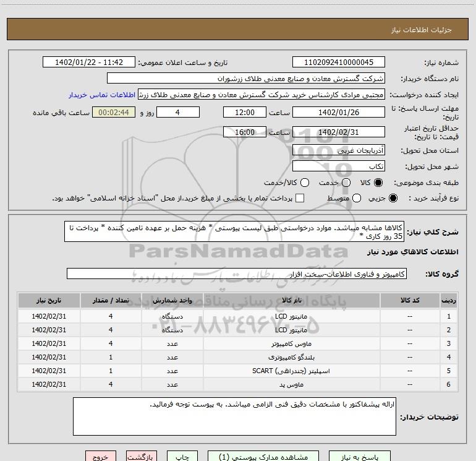Click the نام کالا column header
The image size is (476, 461).
point(291,301)
